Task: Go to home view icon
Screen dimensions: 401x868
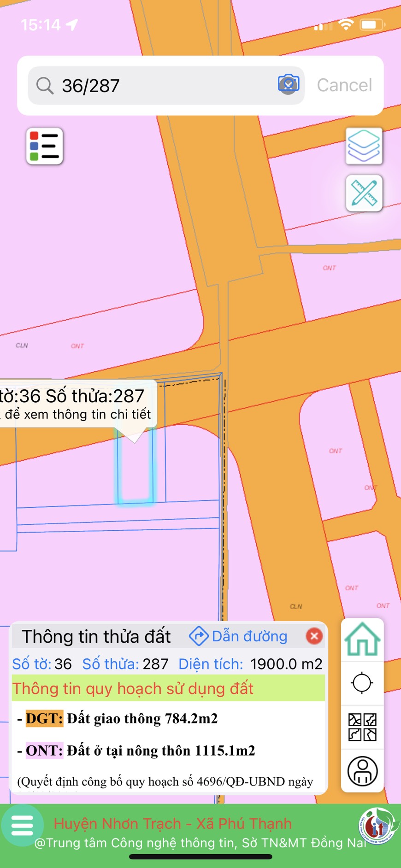Action: point(362,639)
